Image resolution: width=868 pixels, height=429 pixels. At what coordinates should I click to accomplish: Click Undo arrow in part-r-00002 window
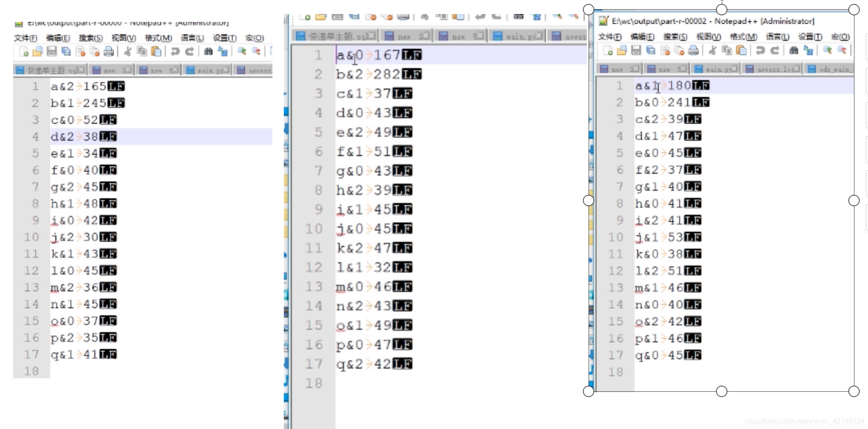[760, 51]
